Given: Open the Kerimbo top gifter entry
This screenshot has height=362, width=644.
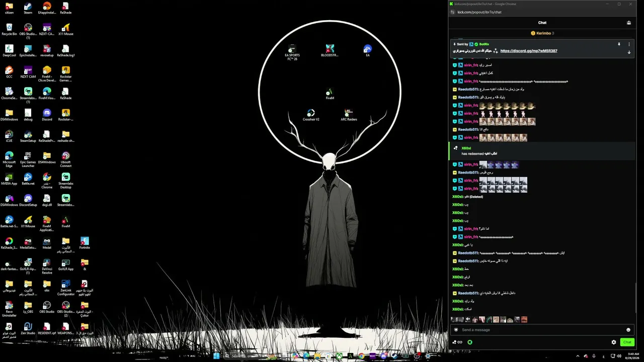Looking at the screenshot, I should point(542,33).
